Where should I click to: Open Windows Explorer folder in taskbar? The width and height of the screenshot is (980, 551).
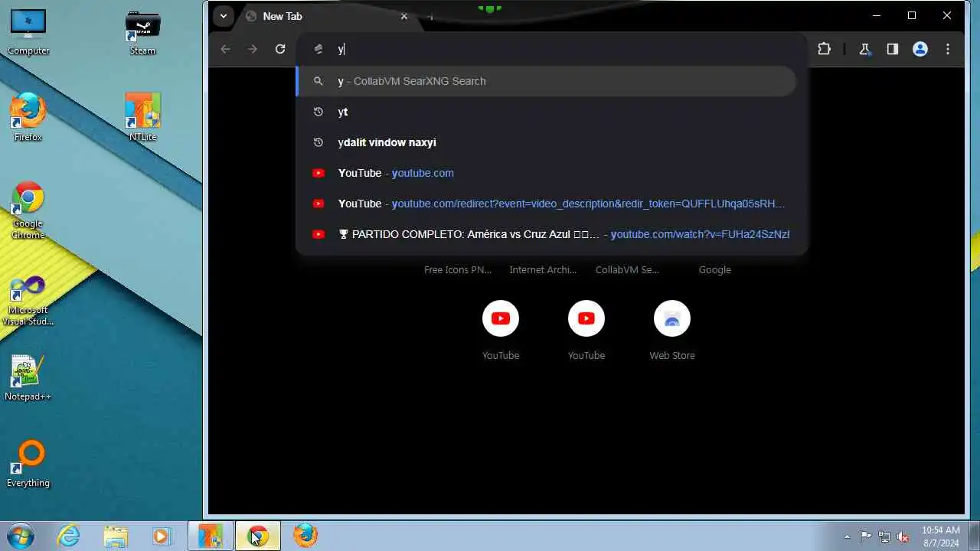tap(116, 536)
